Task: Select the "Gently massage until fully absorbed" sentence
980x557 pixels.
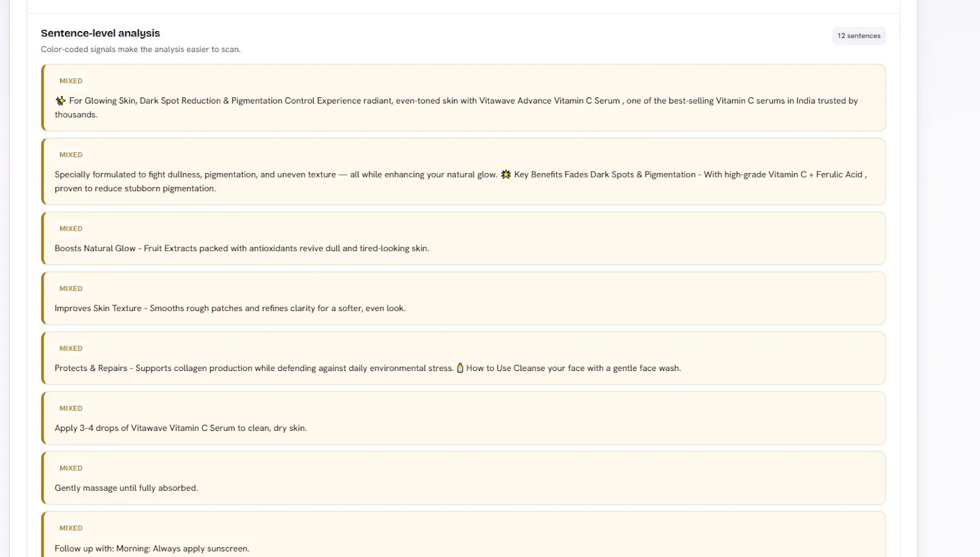Action: click(x=126, y=488)
